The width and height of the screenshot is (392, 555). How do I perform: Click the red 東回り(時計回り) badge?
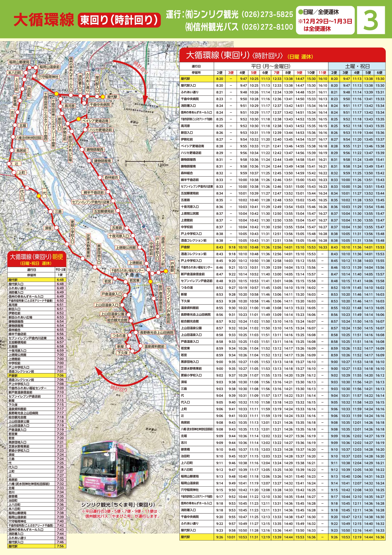click(x=119, y=20)
